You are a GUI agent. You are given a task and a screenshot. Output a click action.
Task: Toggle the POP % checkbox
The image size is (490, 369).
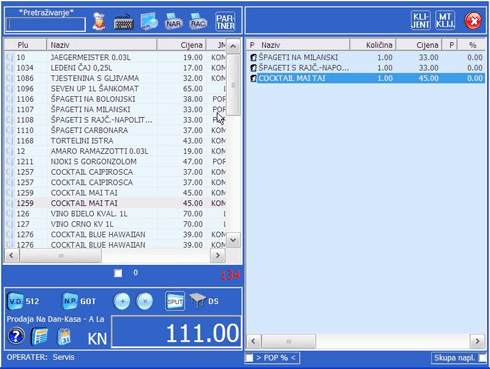click(x=249, y=358)
